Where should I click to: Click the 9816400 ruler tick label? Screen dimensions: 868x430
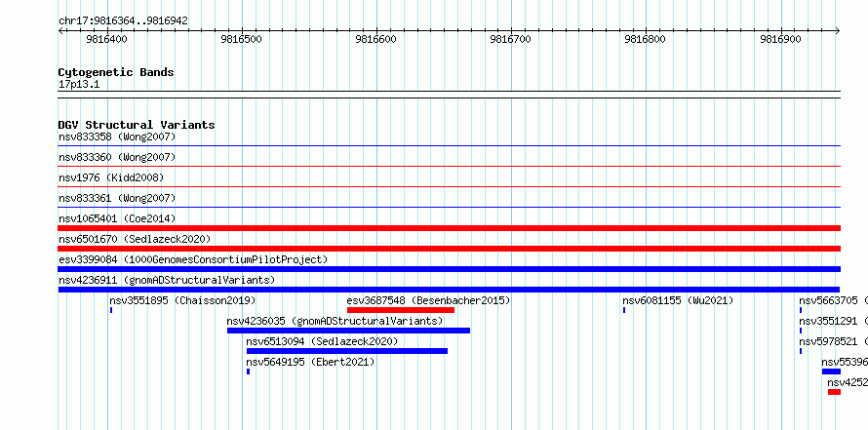tap(107, 39)
